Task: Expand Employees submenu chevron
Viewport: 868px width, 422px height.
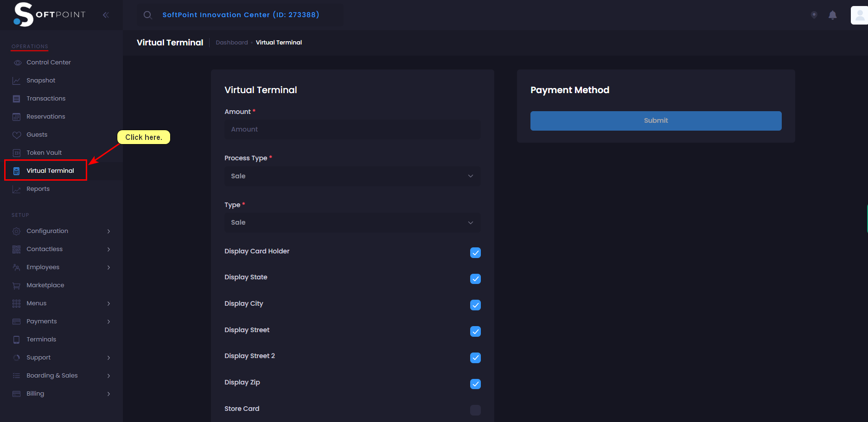Action: click(108, 267)
